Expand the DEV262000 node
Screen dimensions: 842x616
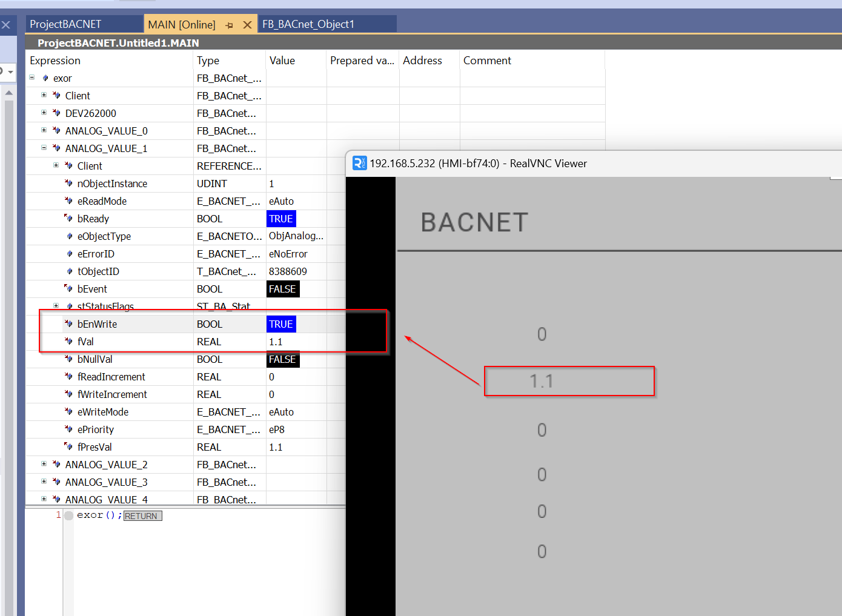[x=44, y=113]
